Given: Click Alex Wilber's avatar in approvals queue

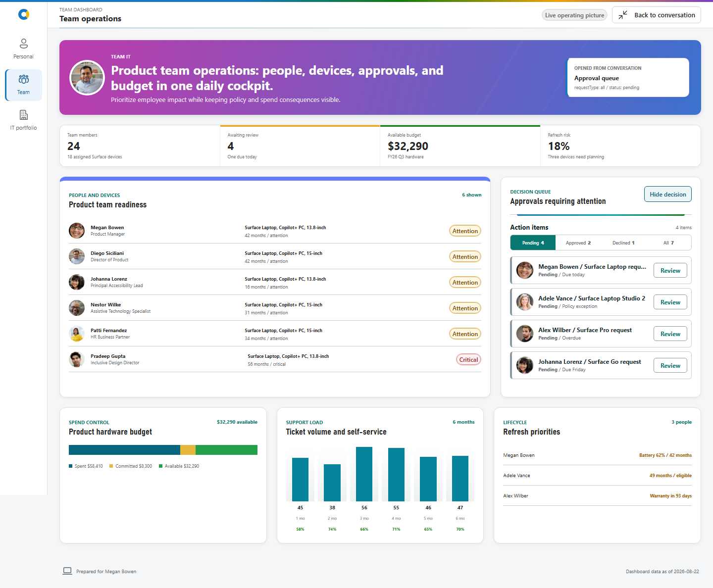Looking at the screenshot, I should point(525,334).
